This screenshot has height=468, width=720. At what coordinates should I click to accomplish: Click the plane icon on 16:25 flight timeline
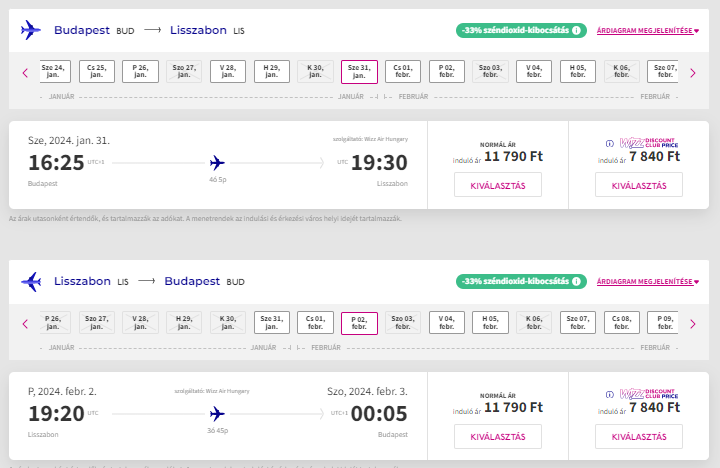[x=218, y=163]
